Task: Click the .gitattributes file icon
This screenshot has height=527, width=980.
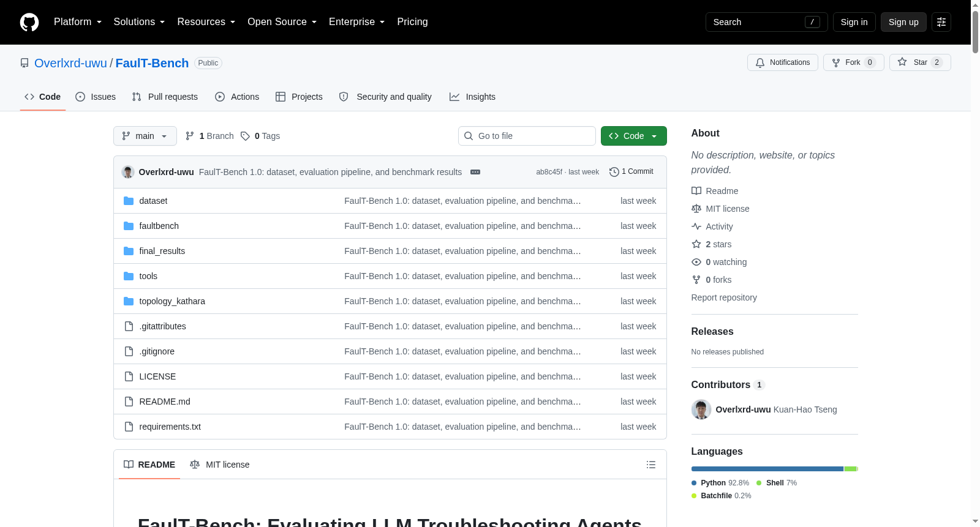Action: click(x=129, y=326)
